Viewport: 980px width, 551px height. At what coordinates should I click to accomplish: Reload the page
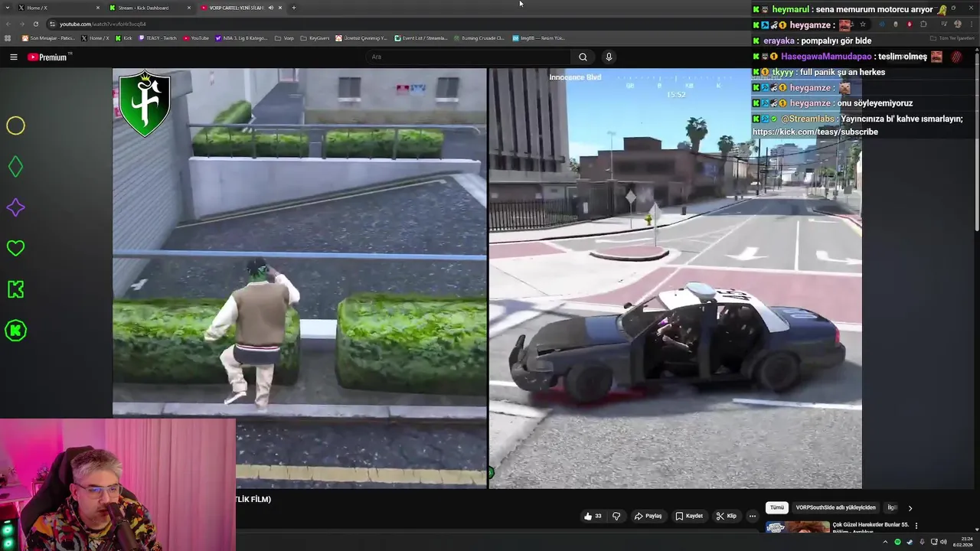35,24
